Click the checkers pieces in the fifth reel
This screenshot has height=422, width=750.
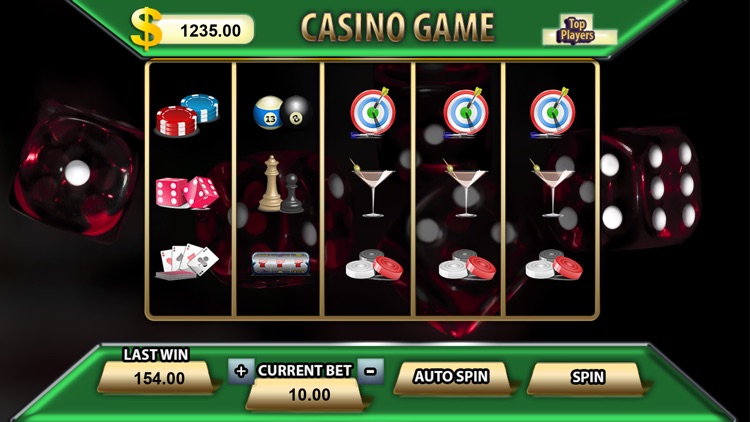coord(553,265)
